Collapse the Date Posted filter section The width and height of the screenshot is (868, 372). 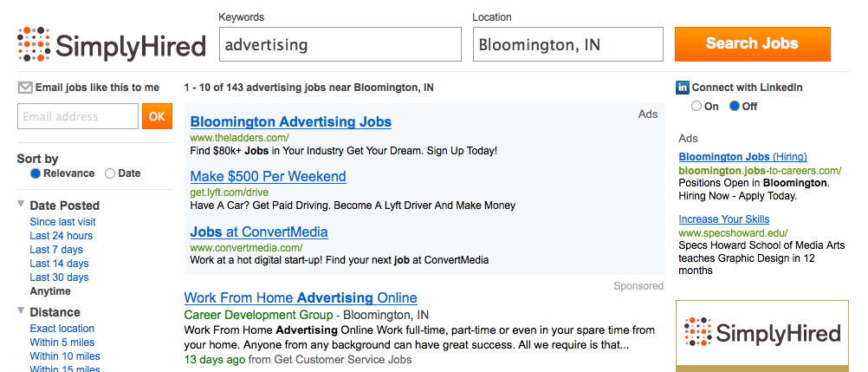tap(21, 204)
